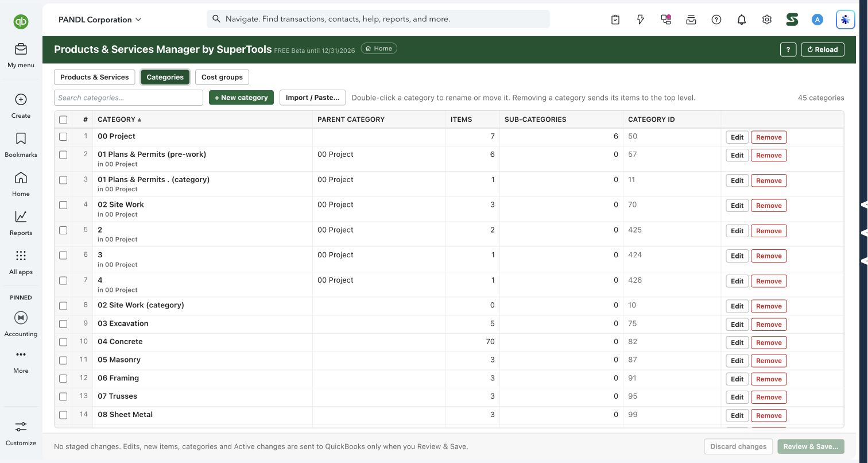This screenshot has width=868, height=463.
Task: Check the 03 Excavation row checkbox
Action: point(63,324)
